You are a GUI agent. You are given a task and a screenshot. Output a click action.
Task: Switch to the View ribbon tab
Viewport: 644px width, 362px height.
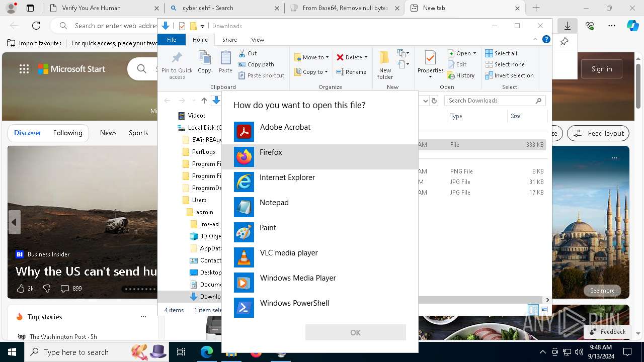click(x=258, y=40)
